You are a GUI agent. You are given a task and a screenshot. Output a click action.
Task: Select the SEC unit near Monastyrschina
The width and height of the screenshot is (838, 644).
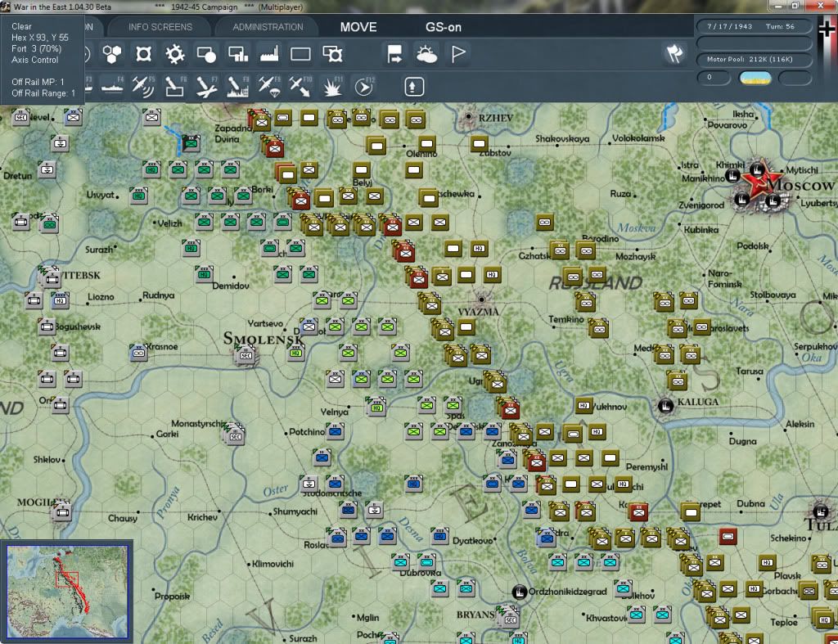click(x=235, y=435)
